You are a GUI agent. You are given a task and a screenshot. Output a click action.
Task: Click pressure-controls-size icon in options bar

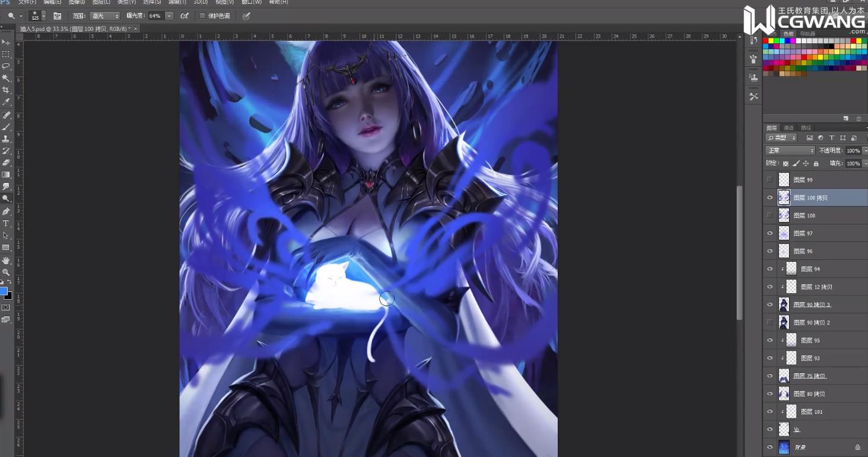246,16
